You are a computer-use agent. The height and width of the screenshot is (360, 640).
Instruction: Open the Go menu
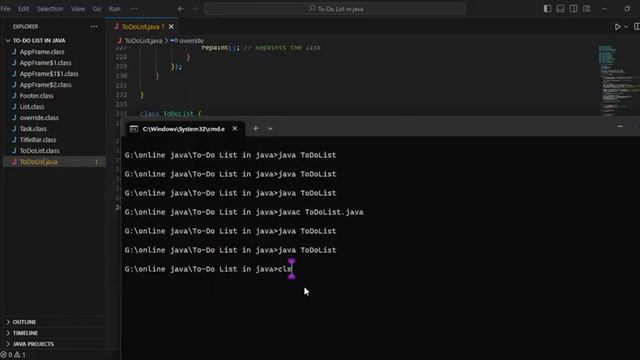pos(97,9)
